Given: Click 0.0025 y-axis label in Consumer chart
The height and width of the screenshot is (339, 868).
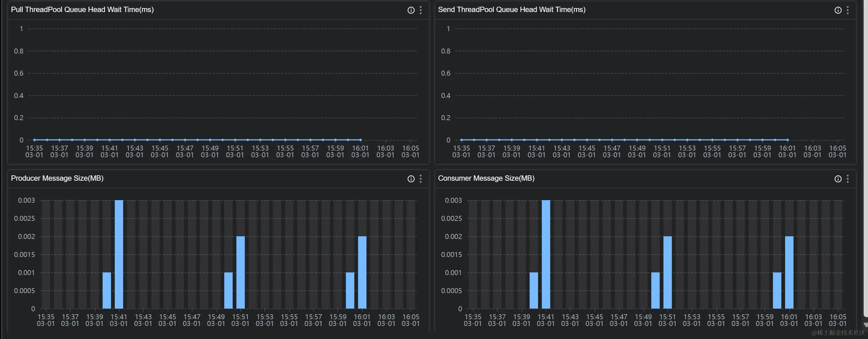Looking at the screenshot, I should tap(451, 219).
